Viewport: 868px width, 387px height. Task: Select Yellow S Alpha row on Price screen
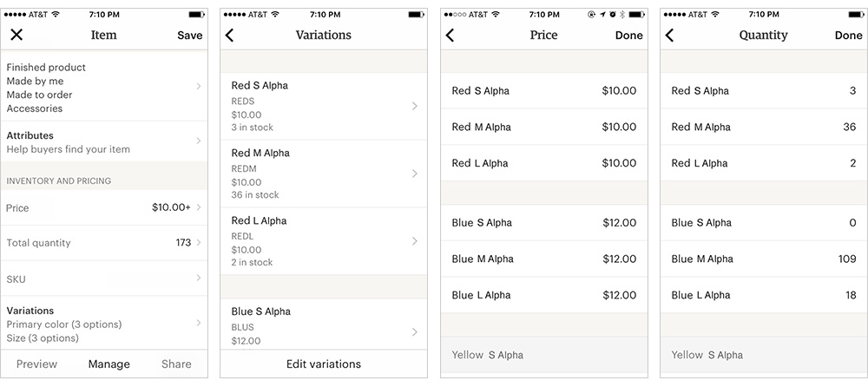pos(544,355)
